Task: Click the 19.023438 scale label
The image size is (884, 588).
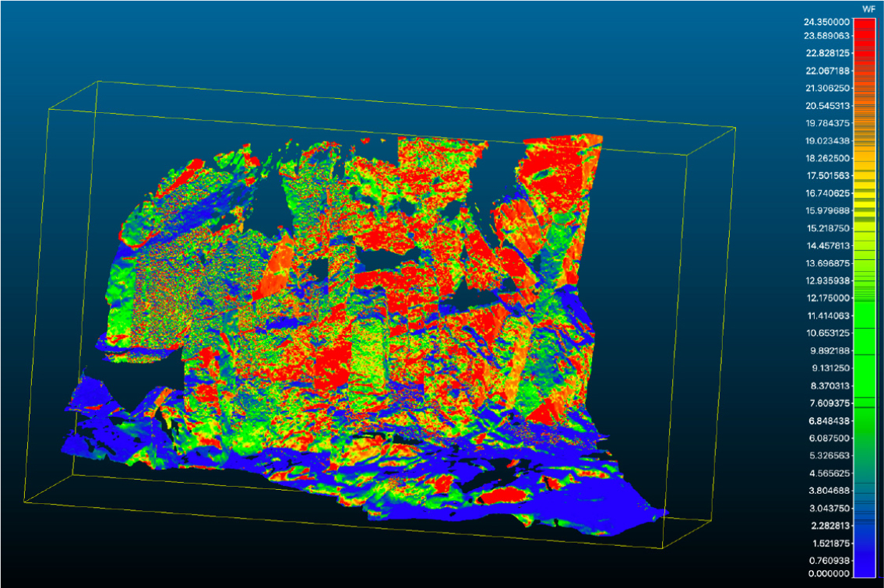Action: pos(828,141)
